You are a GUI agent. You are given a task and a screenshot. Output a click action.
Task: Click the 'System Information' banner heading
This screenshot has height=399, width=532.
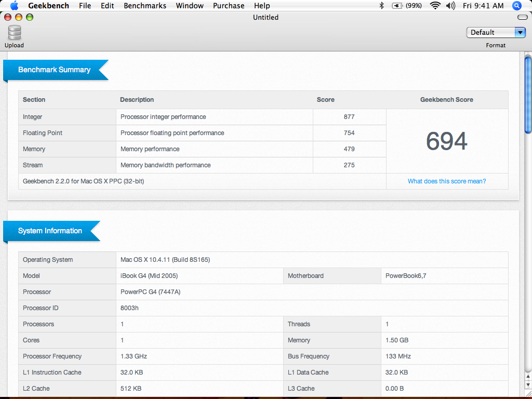(50, 231)
